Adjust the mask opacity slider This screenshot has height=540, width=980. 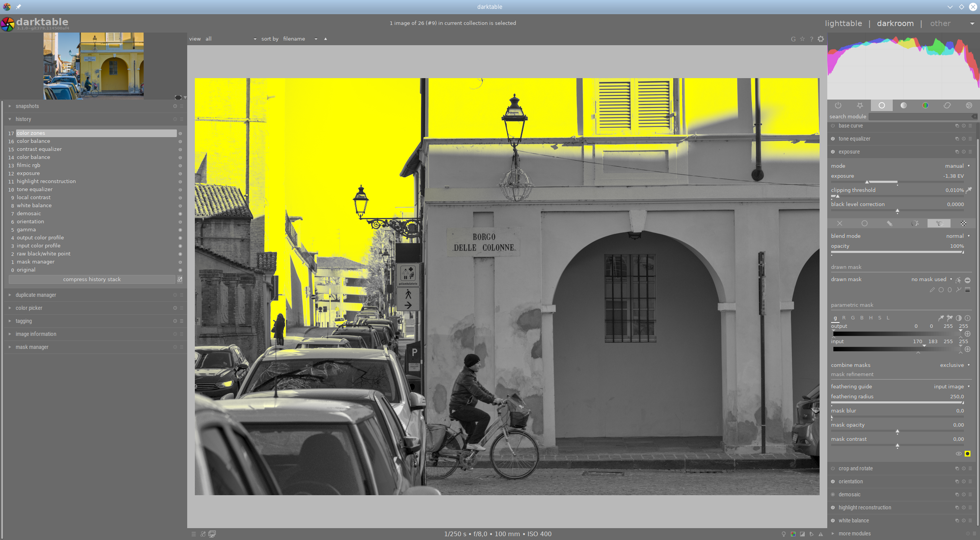pyautogui.click(x=897, y=432)
